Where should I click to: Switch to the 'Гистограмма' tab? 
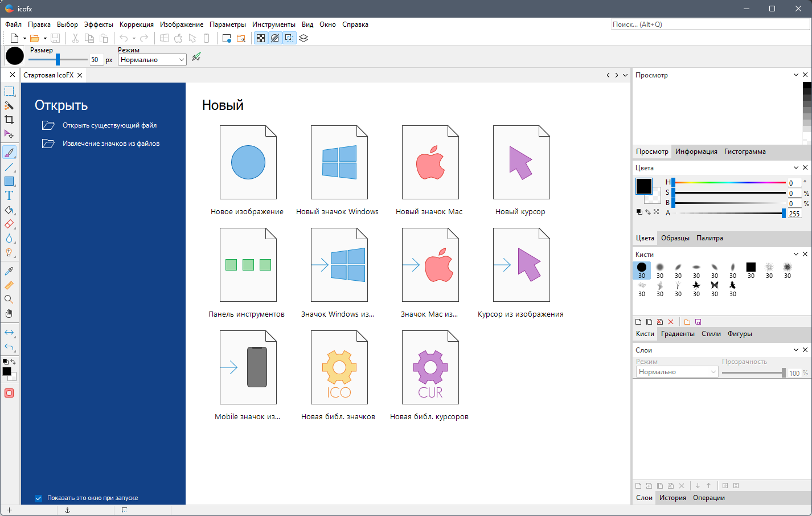[745, 151]
